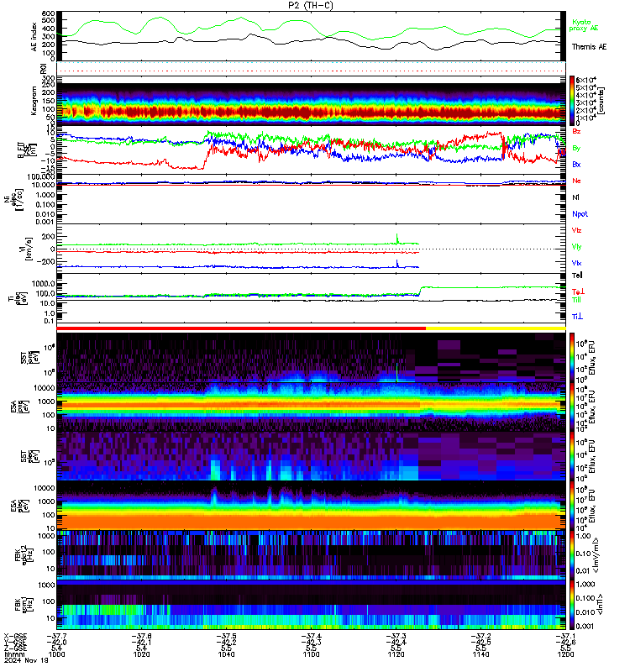Click the green Ti parallel legend label
The width and height of the screenshot is (630, 672).
click(576, 300)
